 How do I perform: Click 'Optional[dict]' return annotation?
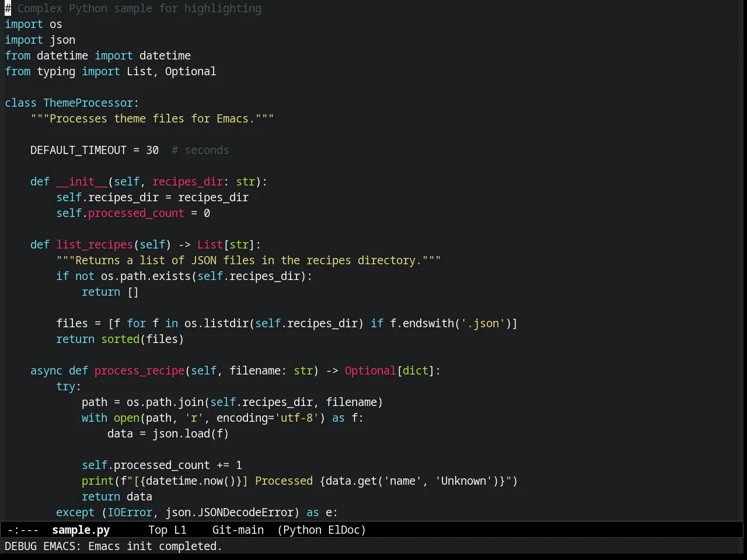coord(389,370)
